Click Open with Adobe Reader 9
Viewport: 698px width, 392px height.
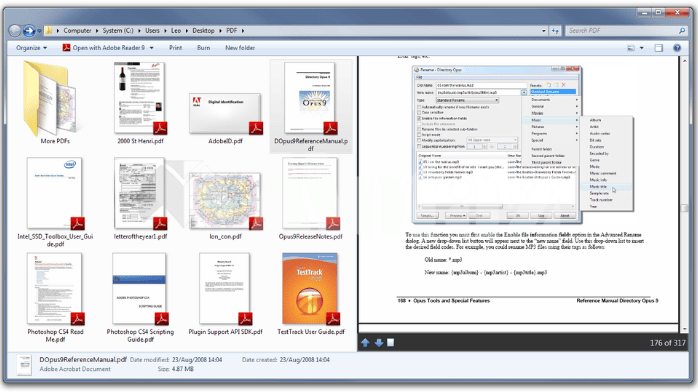click(104, 48)
